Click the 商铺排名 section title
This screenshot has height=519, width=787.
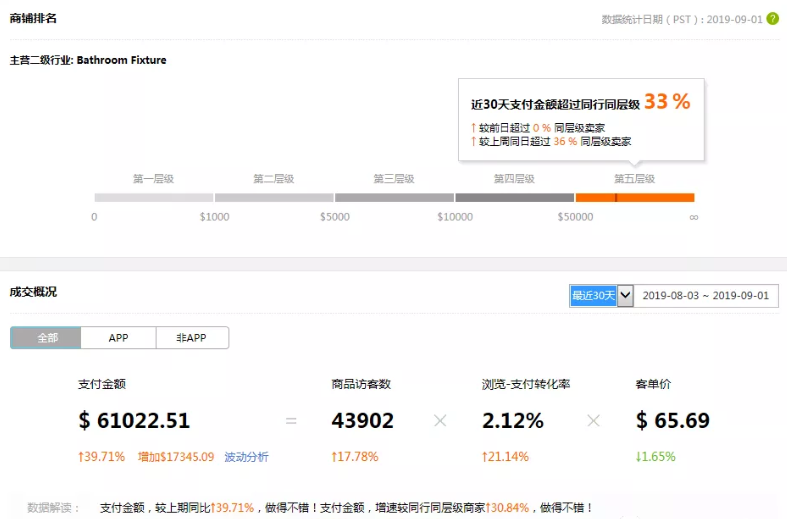point(33,19)
